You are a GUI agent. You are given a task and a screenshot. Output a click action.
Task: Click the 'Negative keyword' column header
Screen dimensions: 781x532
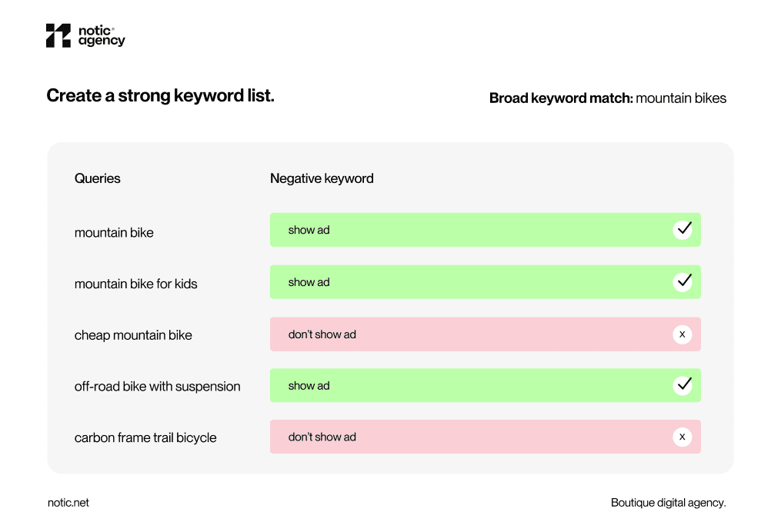(322, 178)
